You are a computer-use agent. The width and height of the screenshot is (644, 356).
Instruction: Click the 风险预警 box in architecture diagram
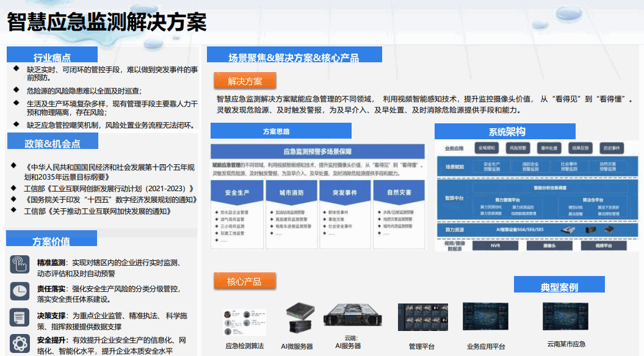tap(518, 148)
